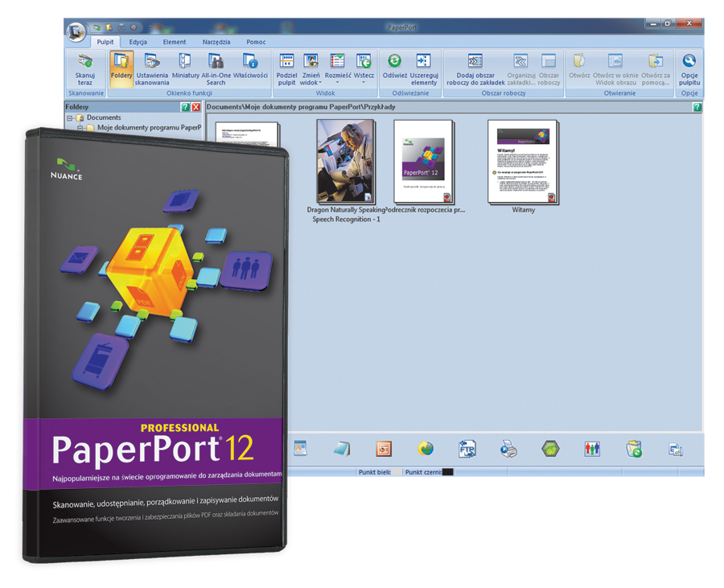This screenshot has height=588, width=724.
Task: Click the printer icon in the send-to bar
Action: (510, 449)
